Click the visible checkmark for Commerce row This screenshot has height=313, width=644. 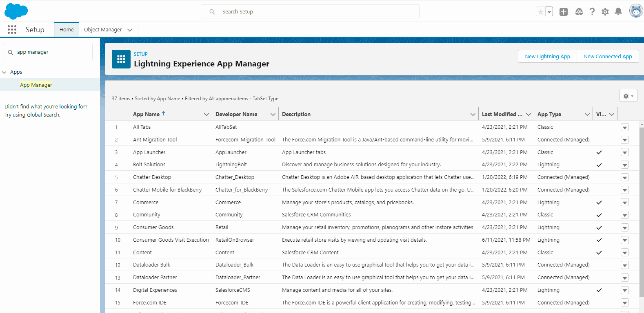pyautogui.click(x=599, y=203)
